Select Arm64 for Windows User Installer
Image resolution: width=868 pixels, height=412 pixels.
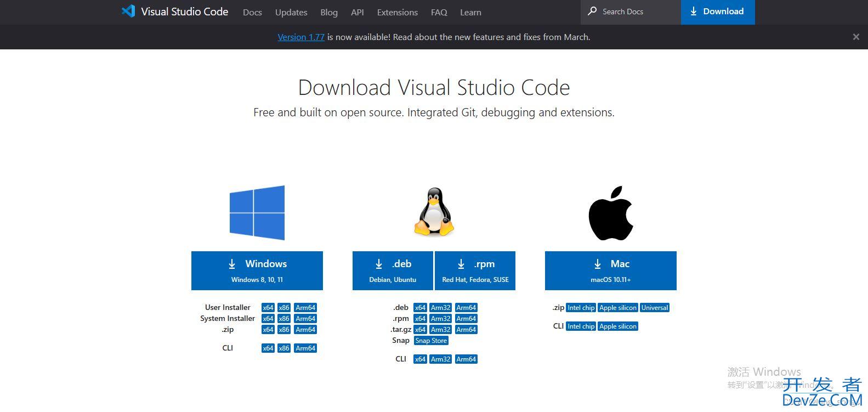tap(305, 308)
